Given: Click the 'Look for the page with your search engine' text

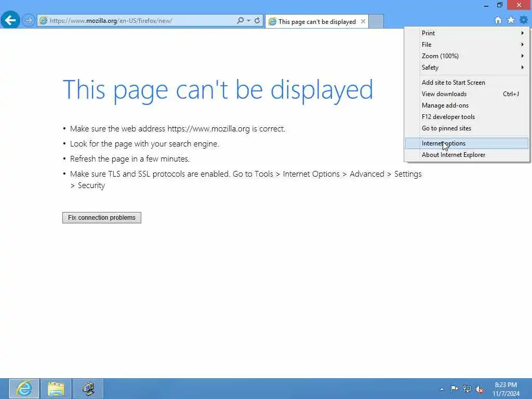Looking at the screenshot, I should pyautogui.click(x=144, y=144).
